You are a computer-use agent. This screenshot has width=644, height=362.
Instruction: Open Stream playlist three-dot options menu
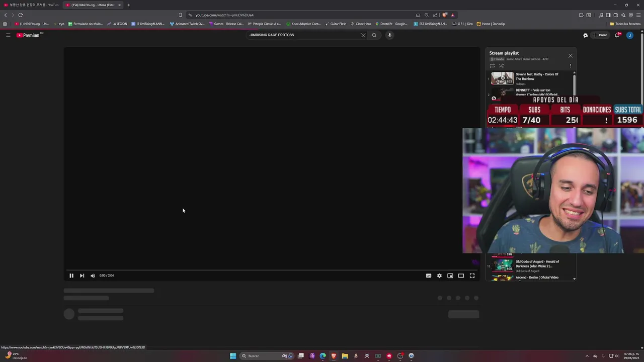[x=570, y=66]
